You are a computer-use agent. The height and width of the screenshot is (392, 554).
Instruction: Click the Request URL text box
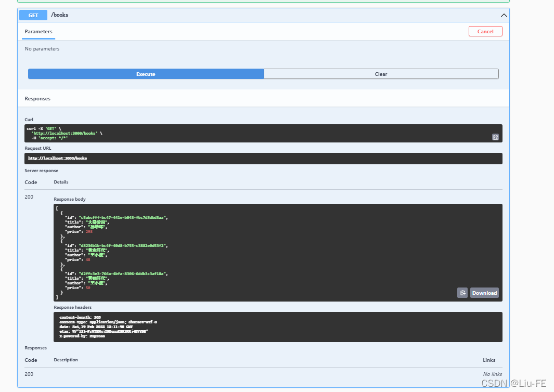tap(263, 159)
